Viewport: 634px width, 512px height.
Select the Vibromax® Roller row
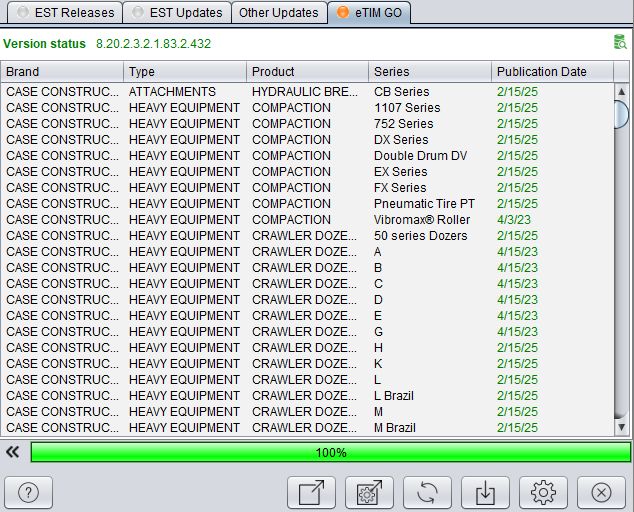coord(307,220)
